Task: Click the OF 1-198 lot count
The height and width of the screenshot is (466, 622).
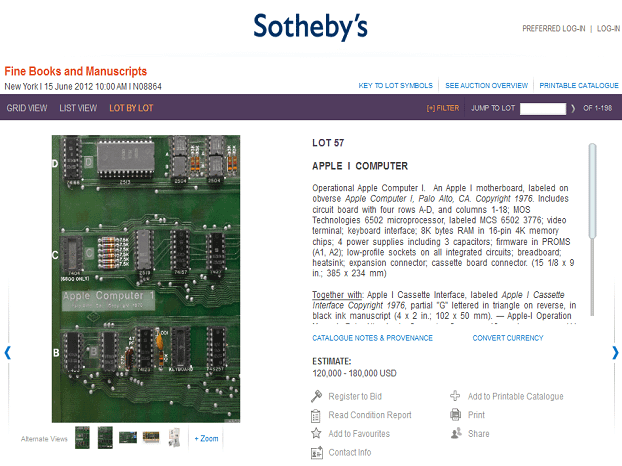Action: click(597, 108)
